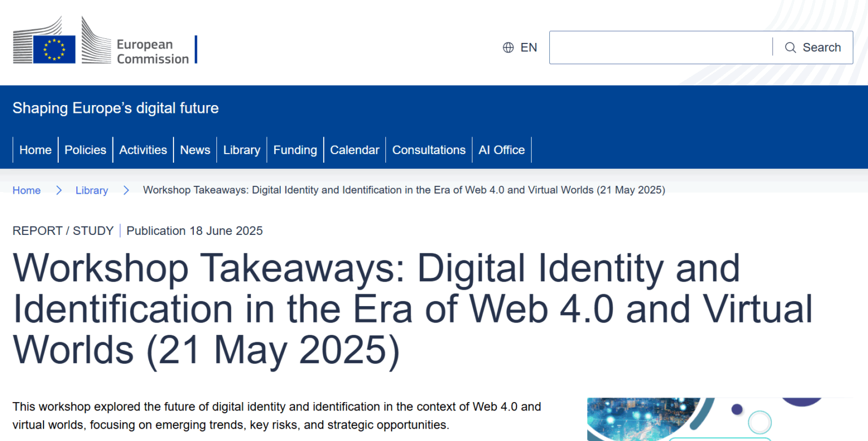Open the Library section

click(242, 150)
